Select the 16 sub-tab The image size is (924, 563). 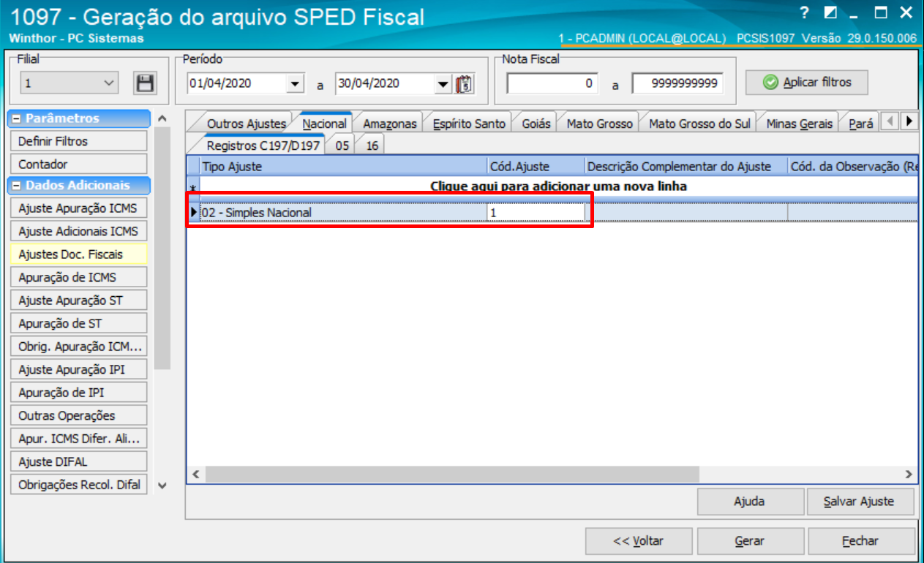tap(372, 146)
